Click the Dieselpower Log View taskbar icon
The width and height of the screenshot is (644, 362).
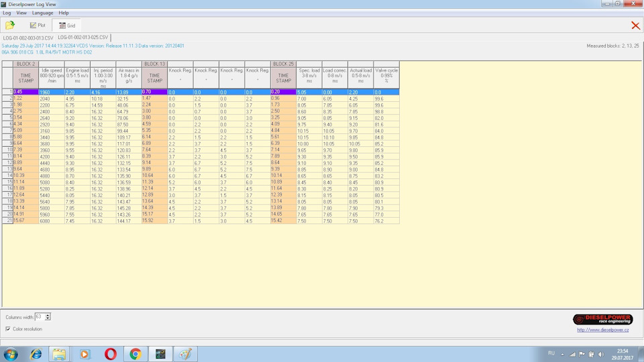pos(160,354)
